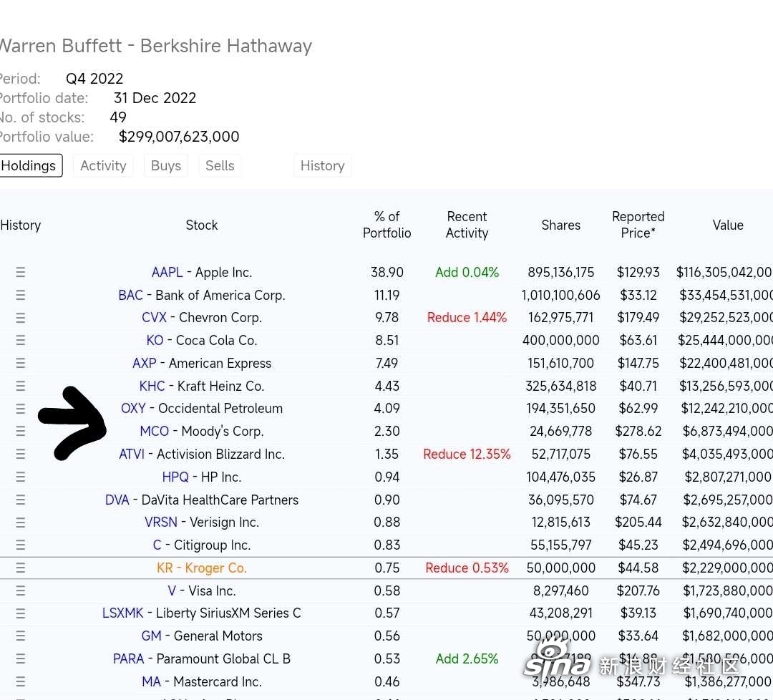The image size is (773, 700).
Task: Click the 38.90 portfolio percentage for Apple
Action: (387, 272)
